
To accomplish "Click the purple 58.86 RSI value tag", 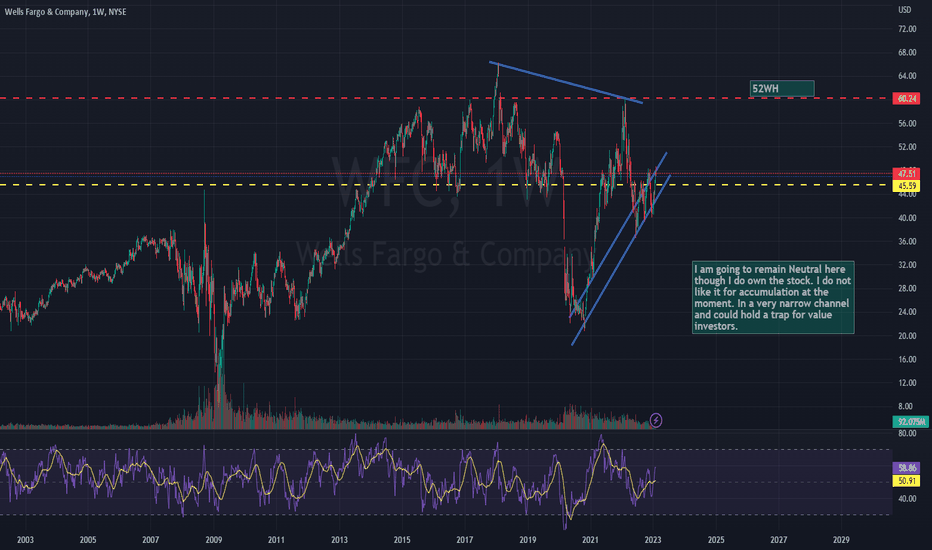I will (x=906, y=468).
